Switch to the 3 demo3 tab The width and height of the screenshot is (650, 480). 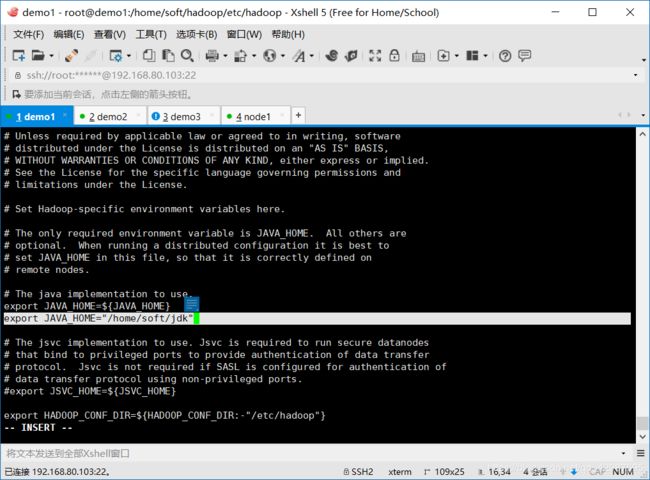pyautogui.click(x=182, y=116)
